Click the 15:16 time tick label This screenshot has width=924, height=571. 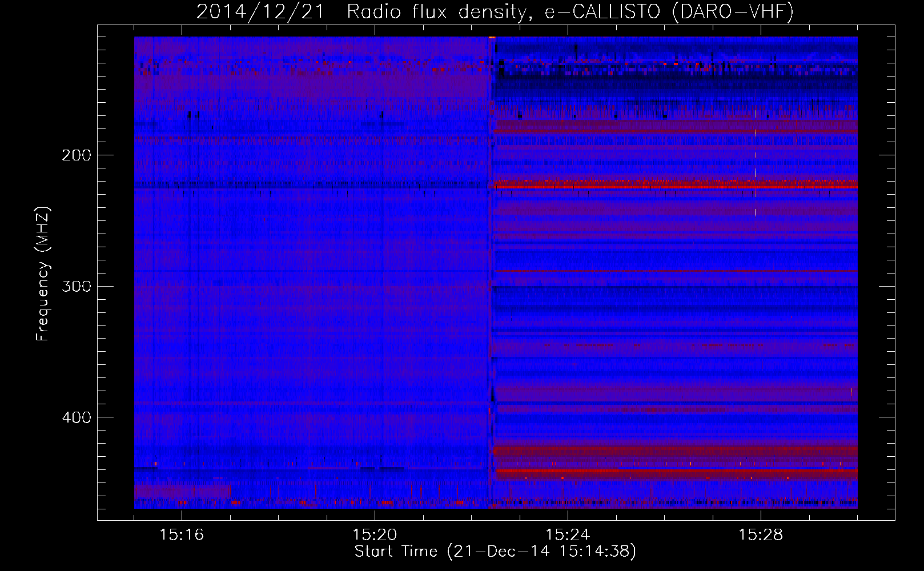(182, 534)
